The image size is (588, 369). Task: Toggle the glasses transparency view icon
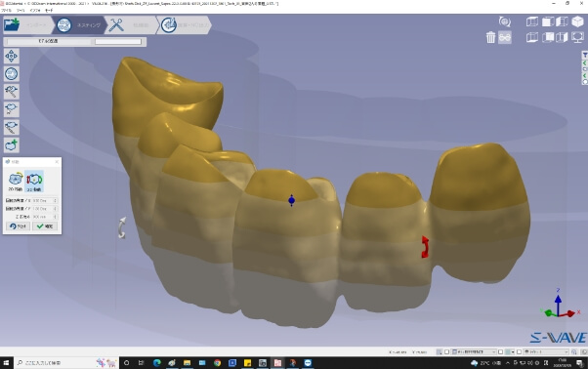pos(505,37)
